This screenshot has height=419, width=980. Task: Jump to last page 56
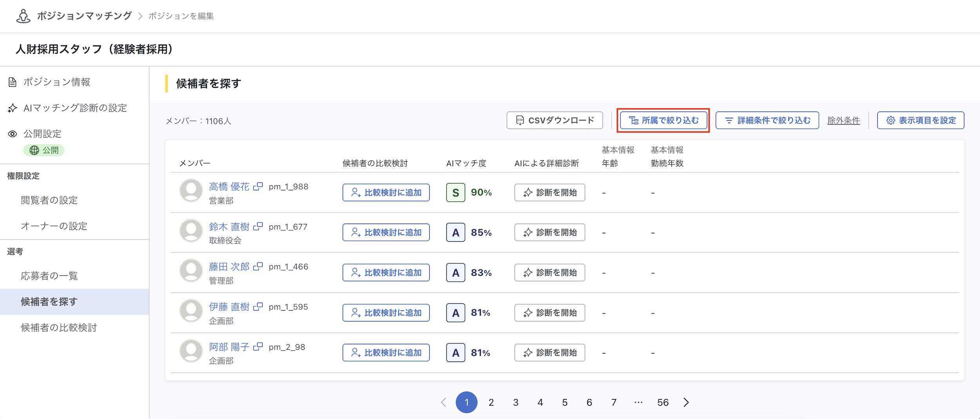[663, 402]
